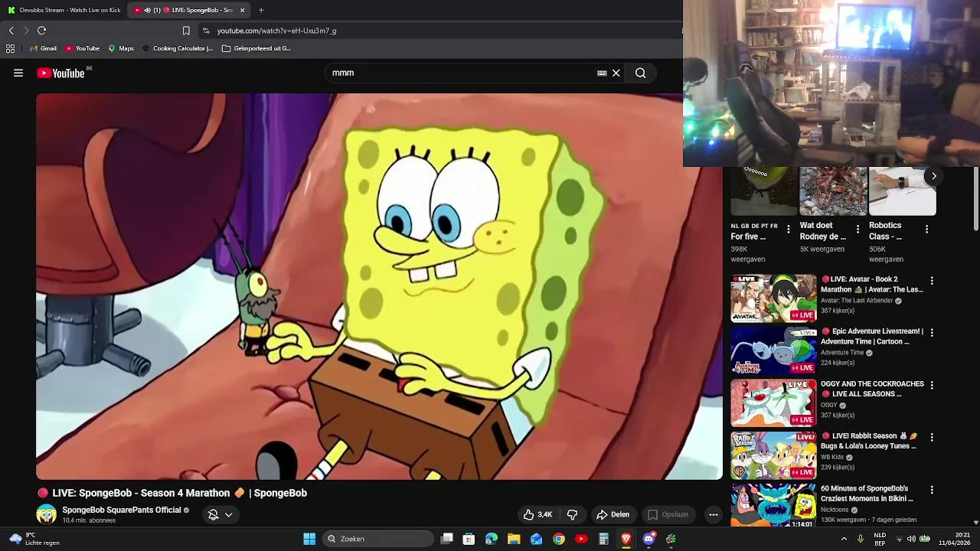This screenshot has height=551, width=980.
Task: Run search with the magnifier button
Action: tap(641, 73)
